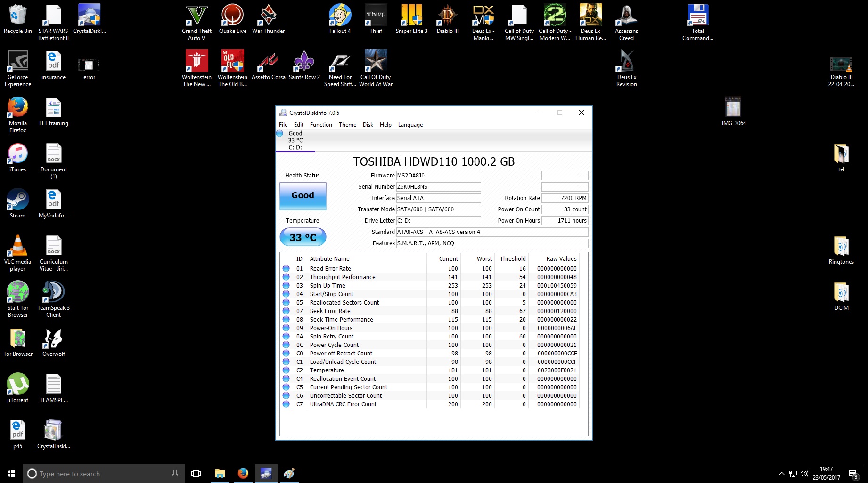The height and width of the screenshot is (483, 868).
Task: Open the insurance PDF on desktop
Action: (54, 65)
